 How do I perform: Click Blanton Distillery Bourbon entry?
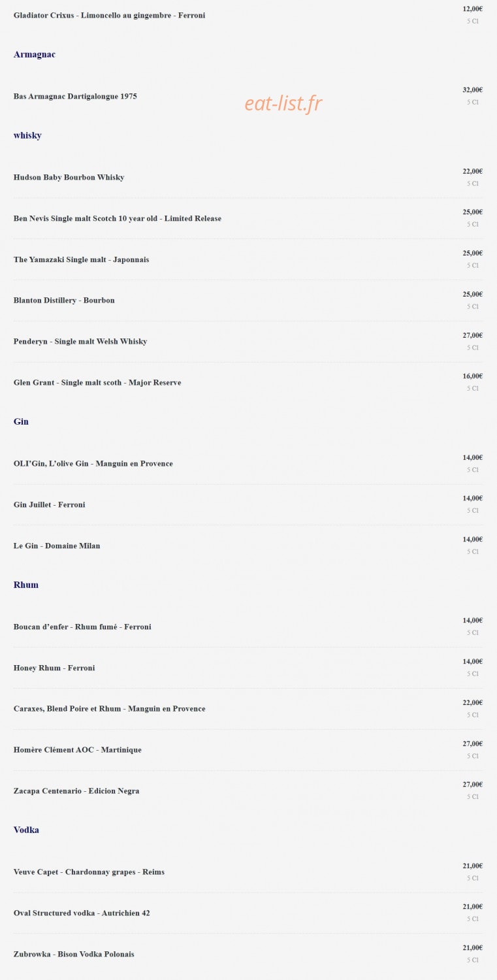tap(64, 301)
